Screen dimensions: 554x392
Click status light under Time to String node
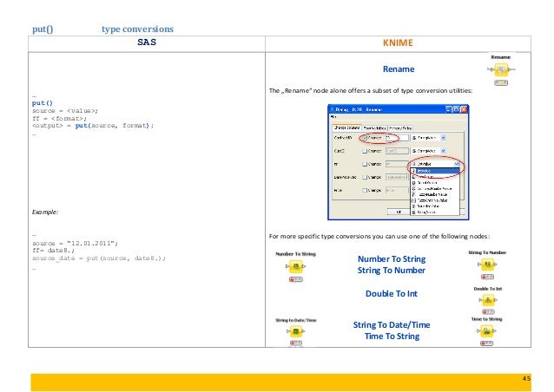coord(487,343)
